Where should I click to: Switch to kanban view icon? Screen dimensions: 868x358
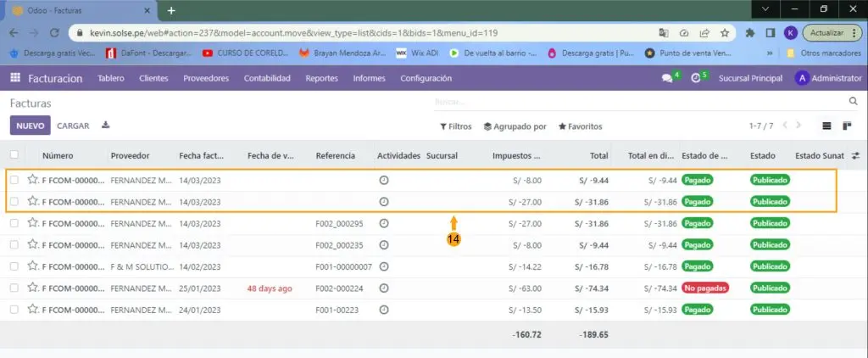(x=846, y=126)
